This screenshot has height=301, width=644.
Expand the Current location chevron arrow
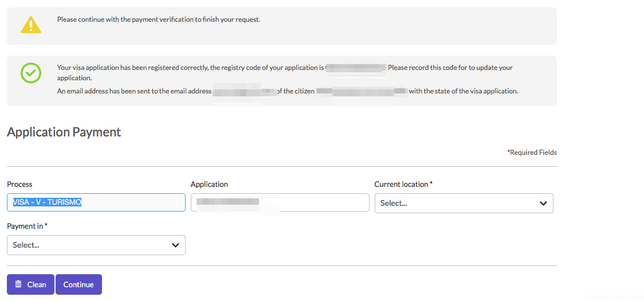coord(543,204)
